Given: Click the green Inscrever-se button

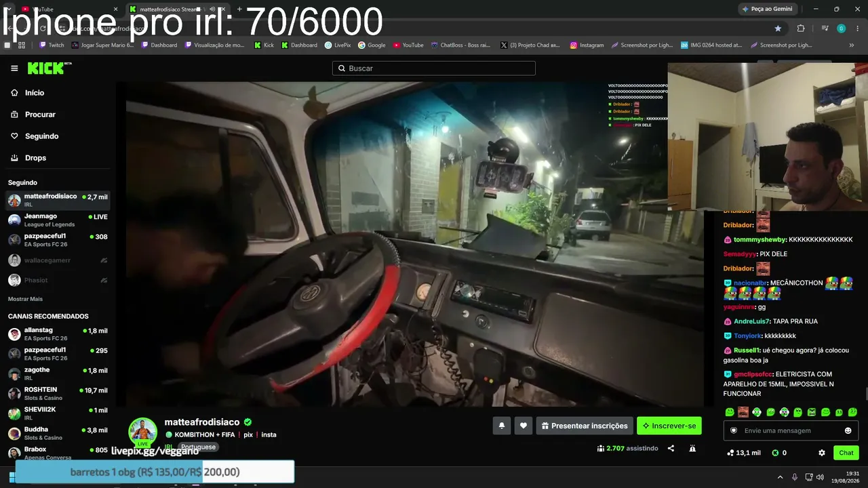Looking at the screenshot, I should (x=669, y=426).
